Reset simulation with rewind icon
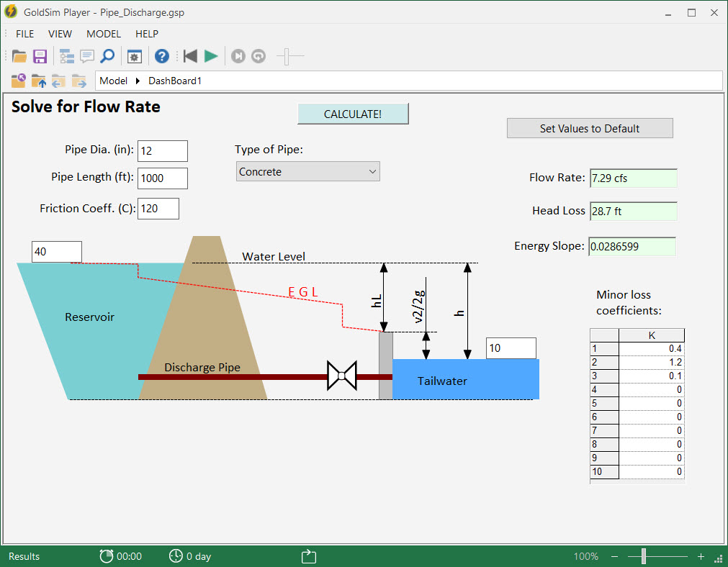The image size is (728, 567). point(190,56)
